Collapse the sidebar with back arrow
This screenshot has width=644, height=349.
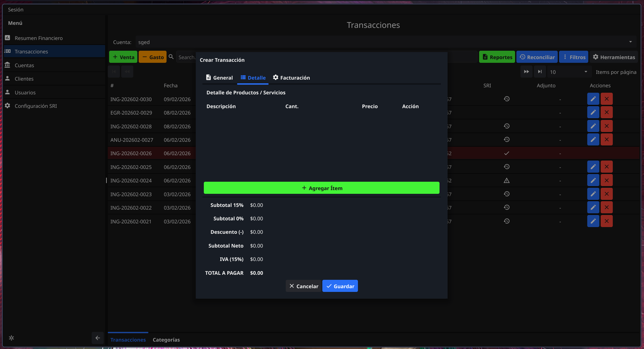coord(98,338)
